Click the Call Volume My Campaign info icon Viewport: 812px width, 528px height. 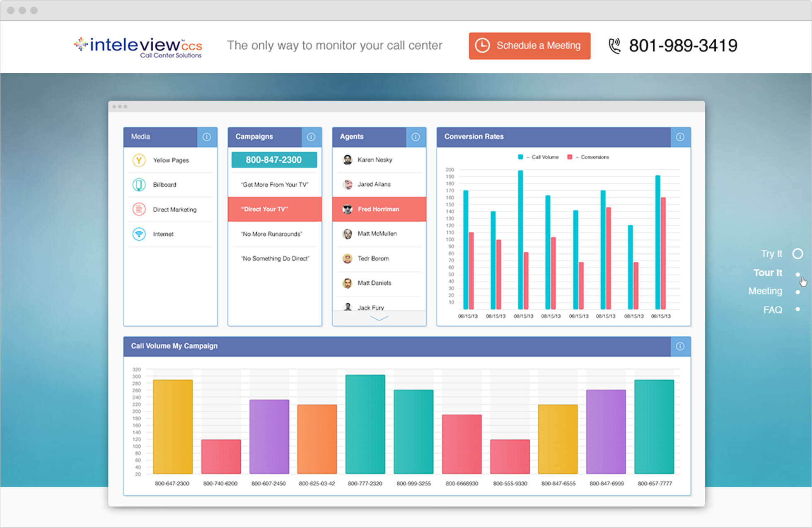[680, 347]
